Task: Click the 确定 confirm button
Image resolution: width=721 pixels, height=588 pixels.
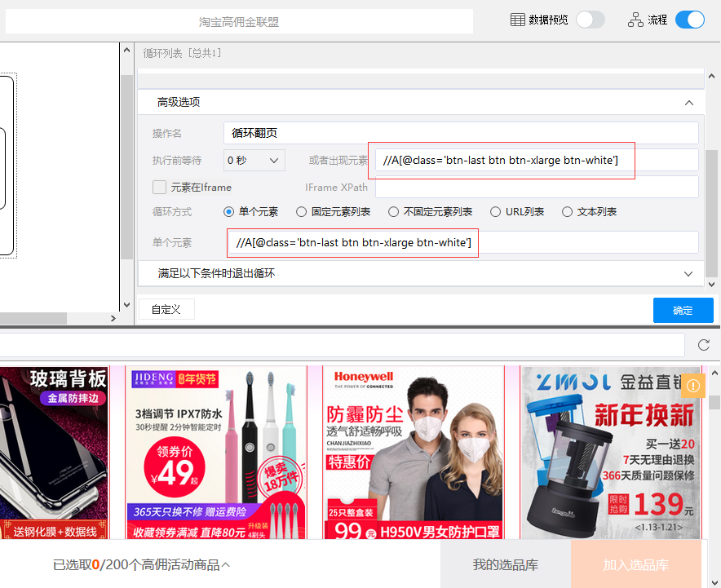Action: (683, 311)
